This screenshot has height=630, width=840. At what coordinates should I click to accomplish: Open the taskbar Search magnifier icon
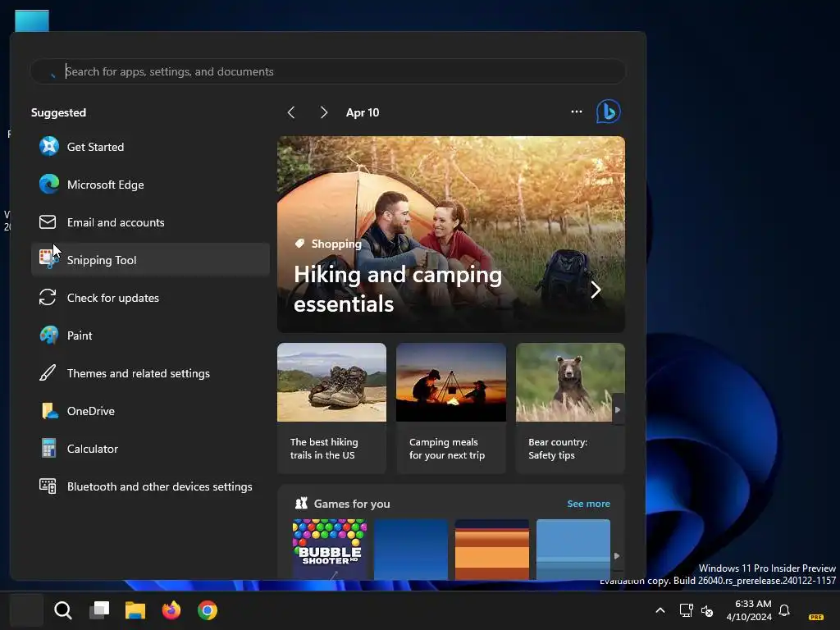62,610
